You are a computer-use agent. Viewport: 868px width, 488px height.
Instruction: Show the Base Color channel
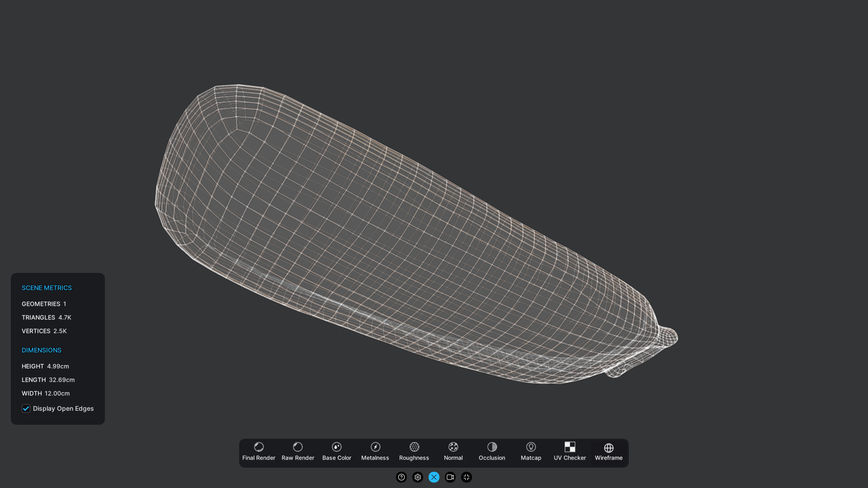[336, 452]
